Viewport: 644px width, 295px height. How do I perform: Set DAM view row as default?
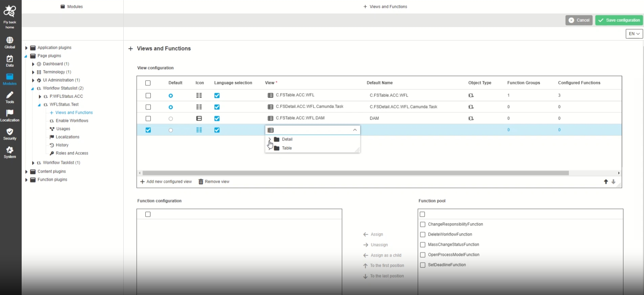[x=171, y=119]
